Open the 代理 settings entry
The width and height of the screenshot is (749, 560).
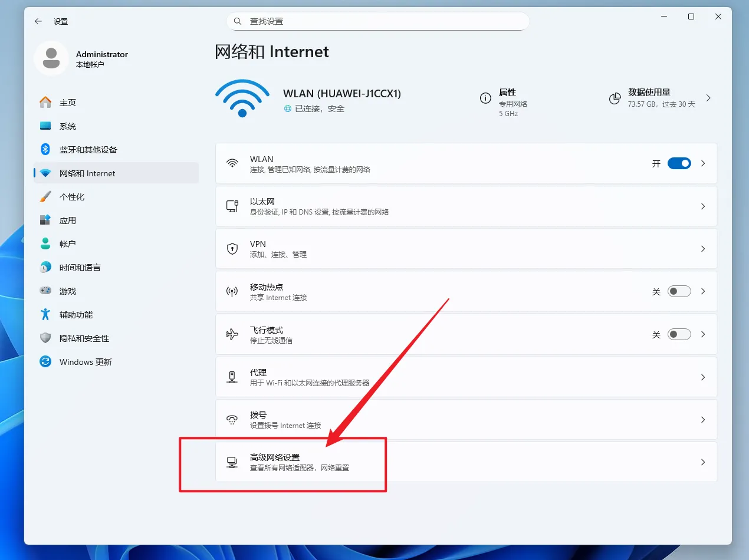click(x=466, y=377)
